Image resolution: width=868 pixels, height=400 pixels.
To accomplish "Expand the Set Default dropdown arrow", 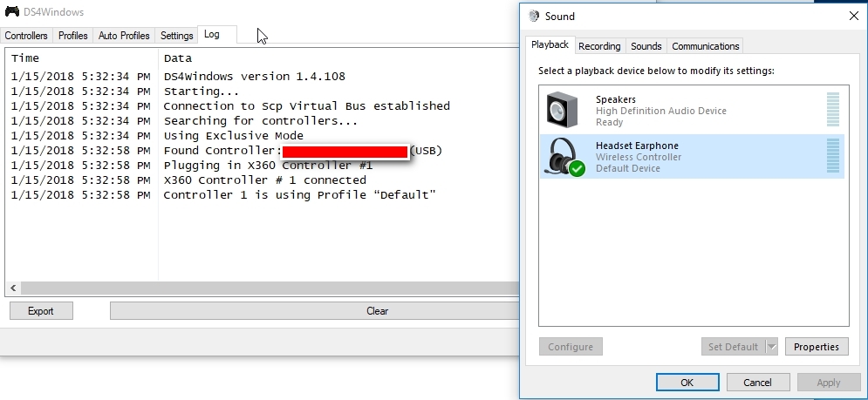I will pyautogui.click(x=772, y=347).
